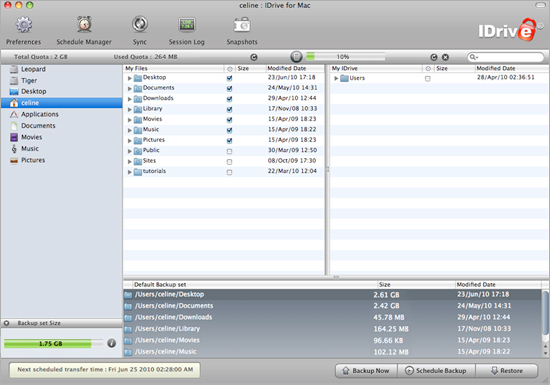Uncheck Movies folder checkbox in My Files

(x=229, y=120)
